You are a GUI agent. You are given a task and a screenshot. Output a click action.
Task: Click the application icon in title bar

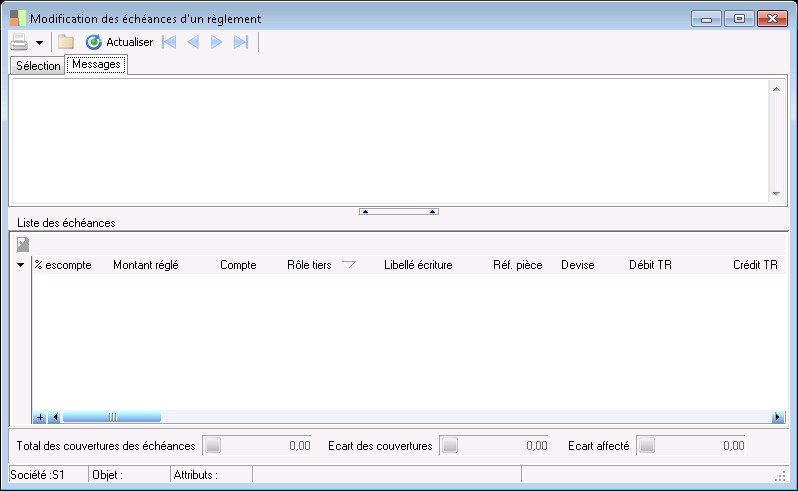(x=18, y=18)
